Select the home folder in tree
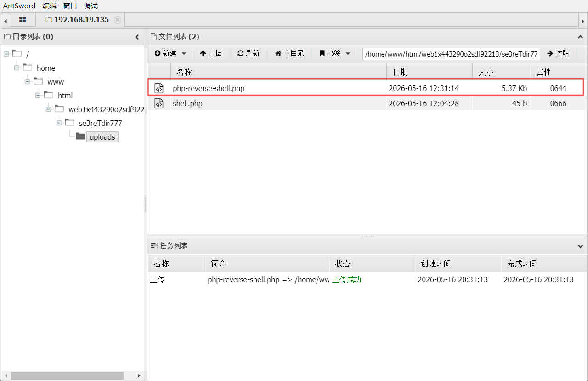 click(46, 68)
